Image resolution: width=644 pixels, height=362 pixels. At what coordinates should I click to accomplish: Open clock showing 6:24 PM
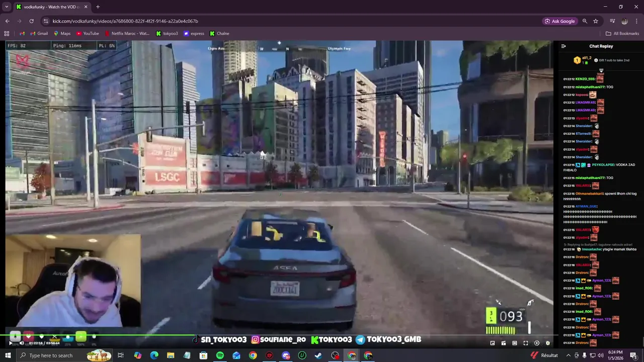tap(615, 355)
